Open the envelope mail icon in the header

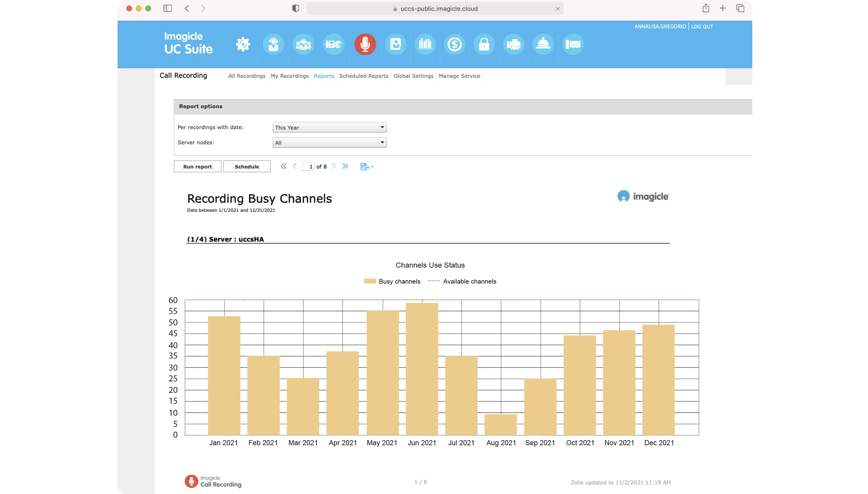[x=573, y=45]
